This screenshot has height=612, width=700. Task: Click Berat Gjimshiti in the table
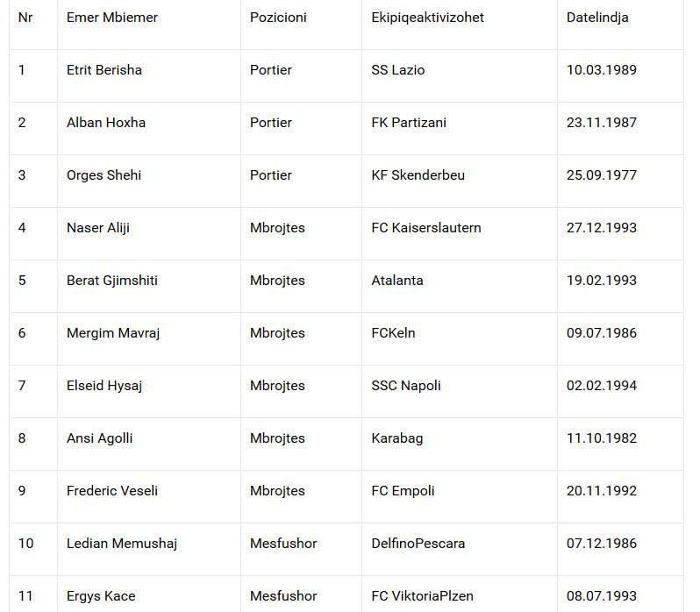(x=112, y=281)
